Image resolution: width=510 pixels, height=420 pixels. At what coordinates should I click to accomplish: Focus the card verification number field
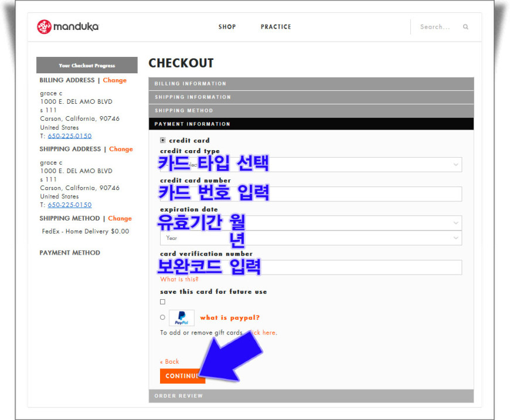pos(311,267)
